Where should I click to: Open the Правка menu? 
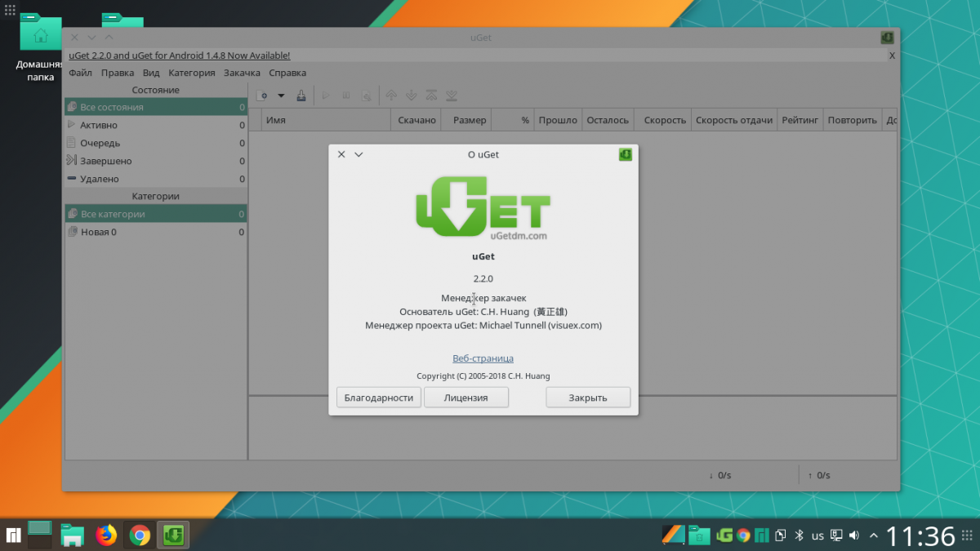pos(118,73)
